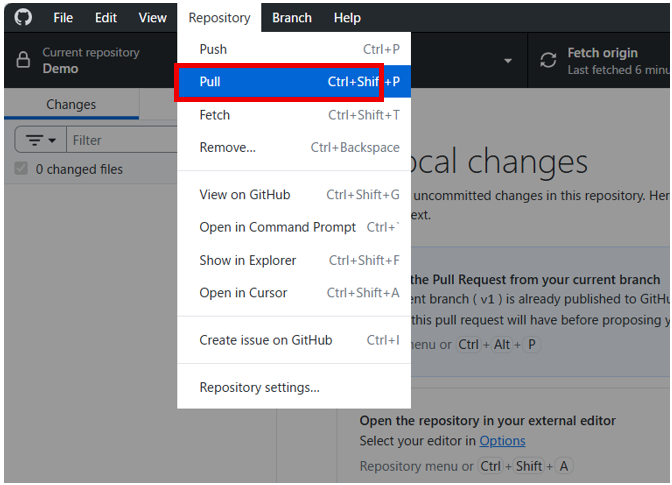
Task: Open the Current repository Demo selector
Action: 91,60
